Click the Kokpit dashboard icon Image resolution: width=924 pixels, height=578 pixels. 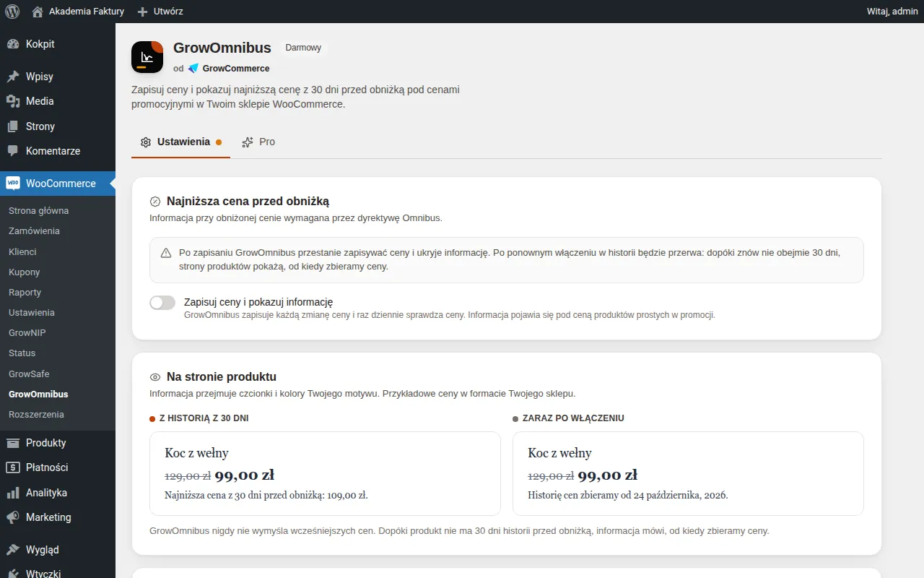click(12, 44)
